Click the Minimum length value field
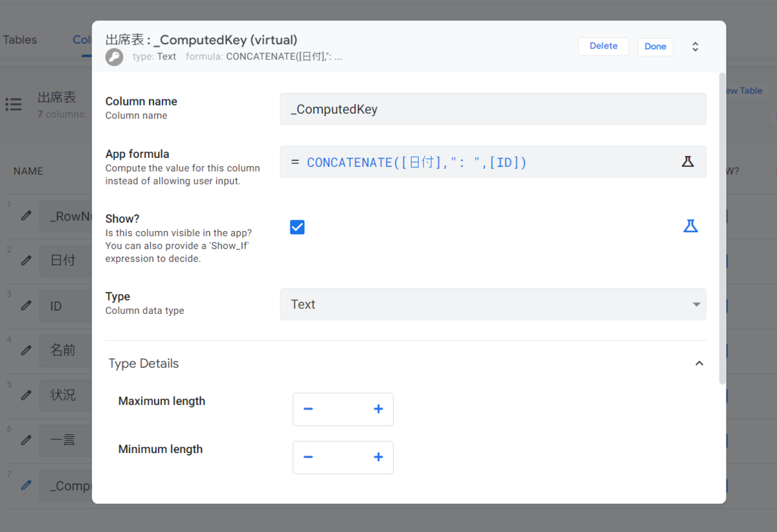Screen dimensions: 777x532 [x=343, y=457]
